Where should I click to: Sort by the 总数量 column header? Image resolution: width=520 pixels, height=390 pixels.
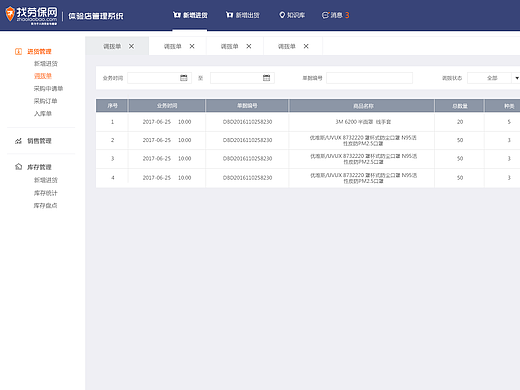coord(460,106)
